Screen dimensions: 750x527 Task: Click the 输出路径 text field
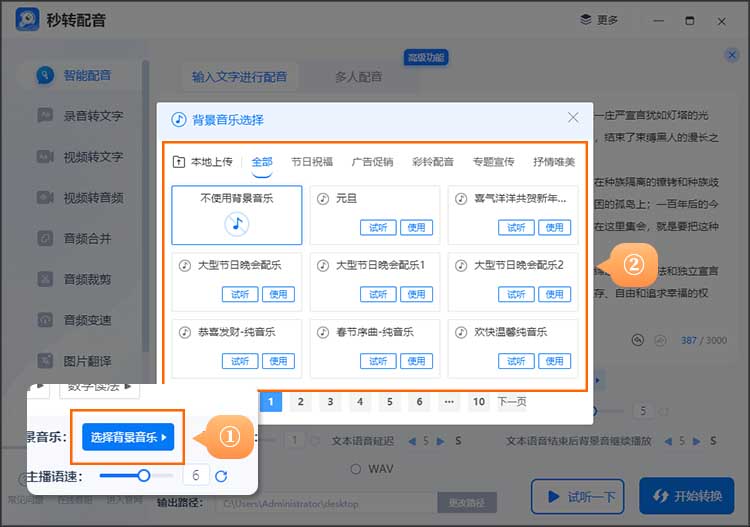click(325, 504)
